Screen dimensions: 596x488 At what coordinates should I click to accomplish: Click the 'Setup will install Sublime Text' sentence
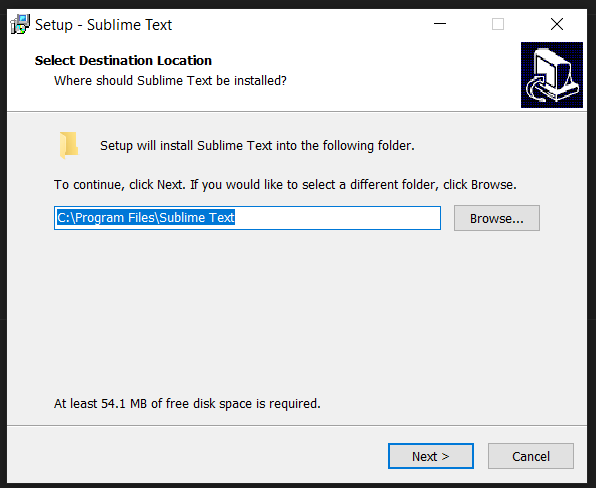click(257, 146)
